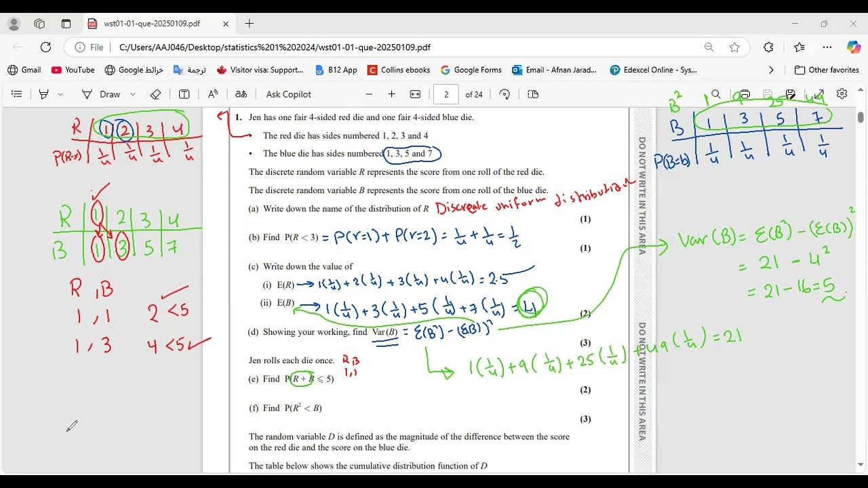The height and width of the screenshot is (488, 868).
Task: View site information File icon
Action: coord(90,47)
